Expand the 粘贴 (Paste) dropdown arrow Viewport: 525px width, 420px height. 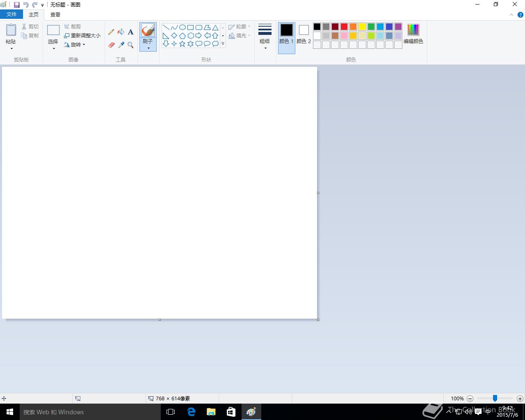coord(11,48)
